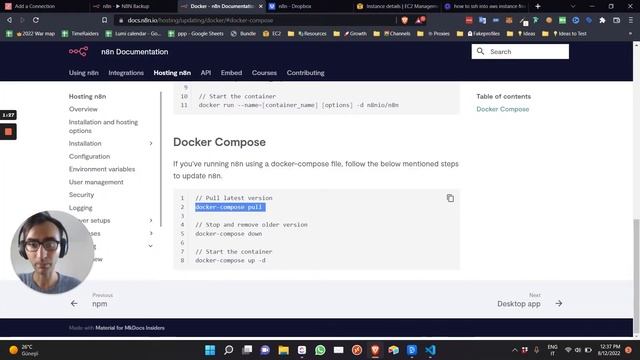This screenshot has height=360, width=640.
Task: Open Material for MkDocs Insiders link
Action: tap(130, 328)
